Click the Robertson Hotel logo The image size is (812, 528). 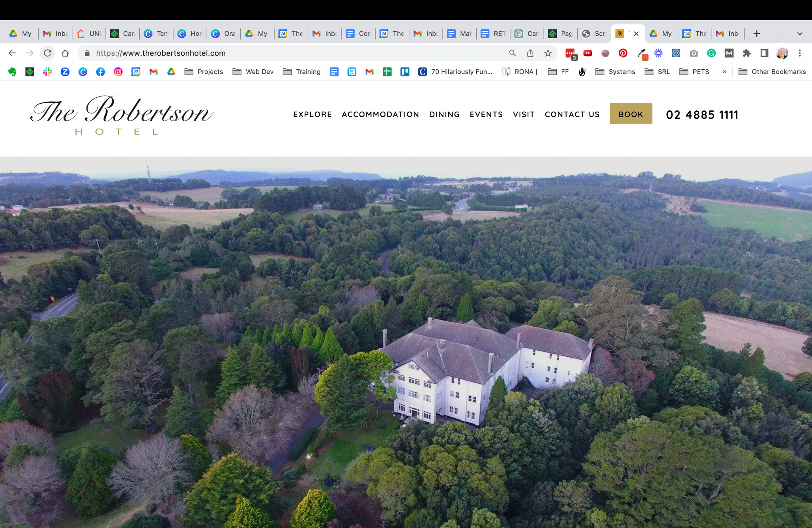(122, 116)
